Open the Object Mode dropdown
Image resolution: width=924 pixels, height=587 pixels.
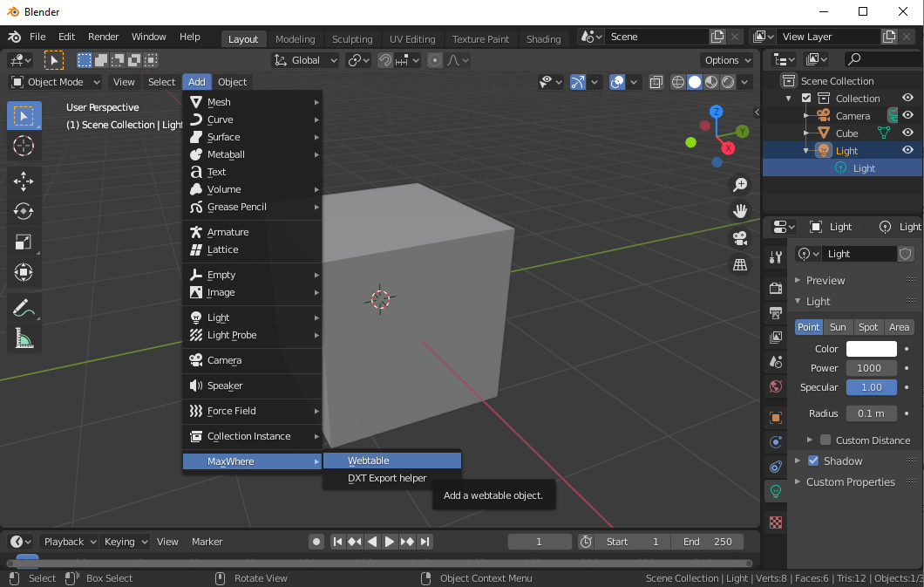pyautogui.click(x=56, y=82)
